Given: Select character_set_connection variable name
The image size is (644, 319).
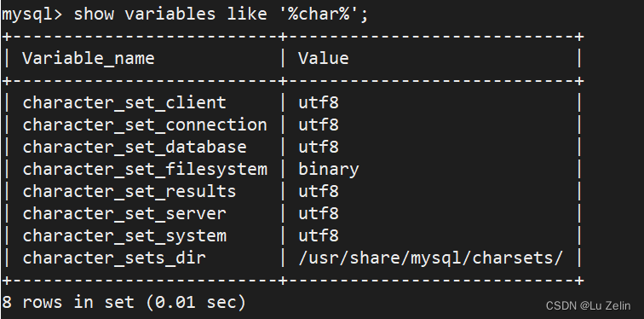Looking at the screenshot, I should (145, 125).
